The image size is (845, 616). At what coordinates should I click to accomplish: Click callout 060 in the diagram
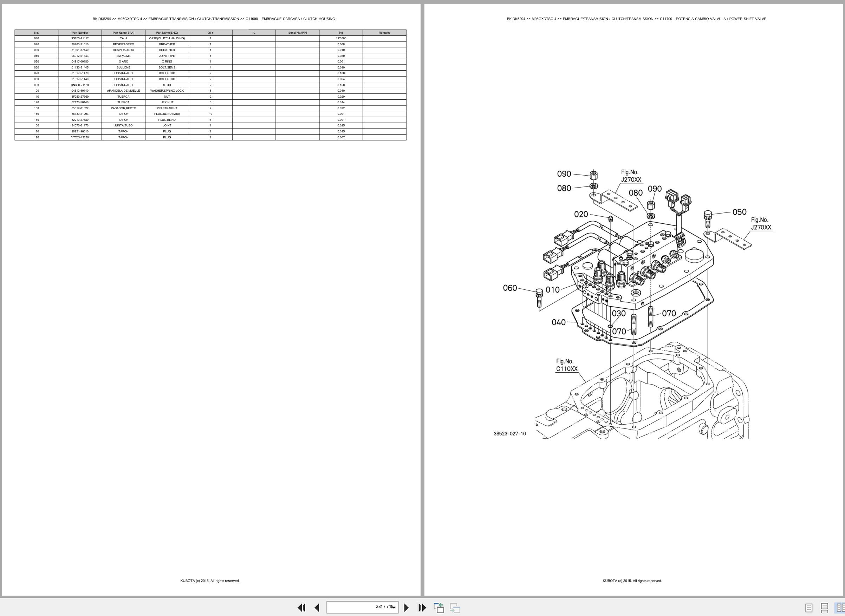point(510,288)
